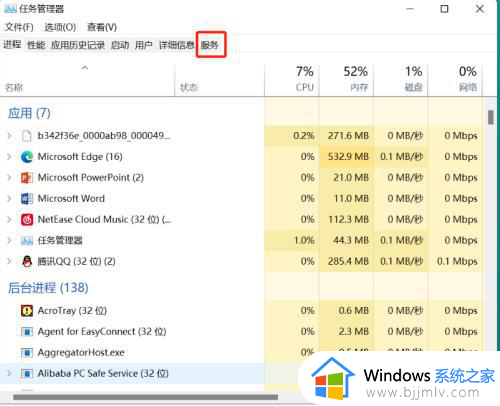Select the 后台进程 (138) group heading

point(48,288)
